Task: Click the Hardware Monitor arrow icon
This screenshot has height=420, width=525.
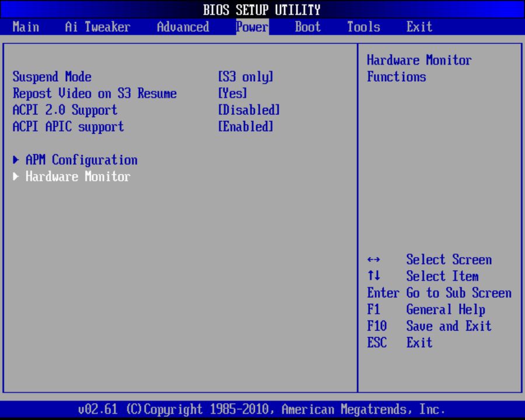Action: tap(15, 176)
